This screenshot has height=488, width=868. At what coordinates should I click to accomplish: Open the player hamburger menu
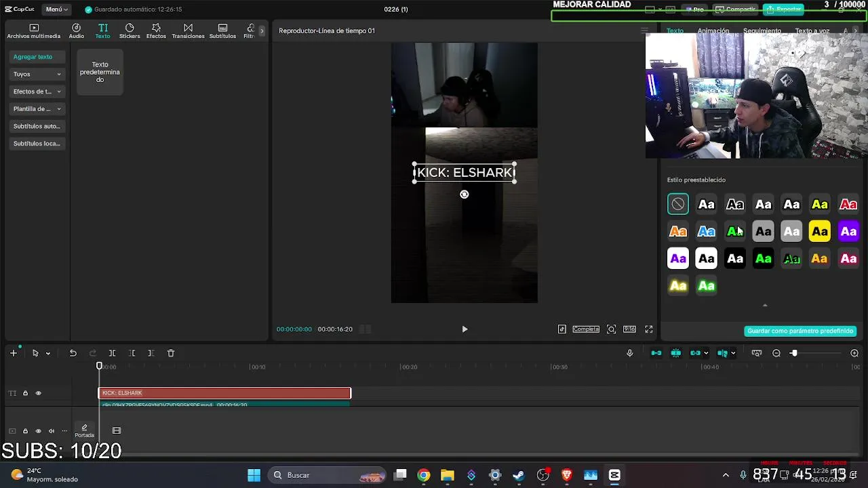pos(644,30)
